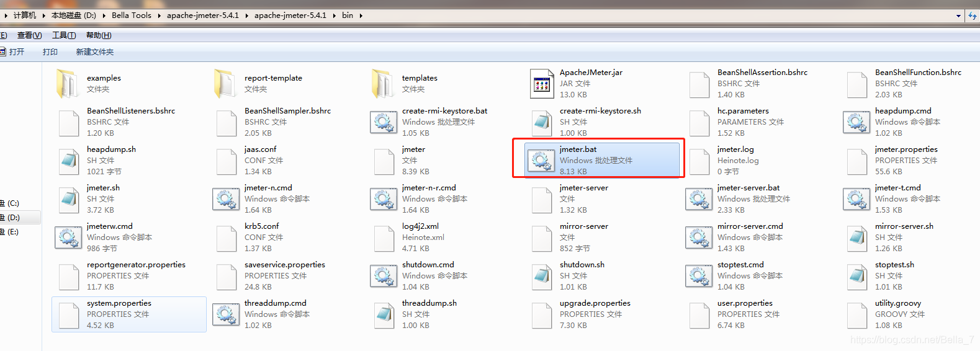The width and height of the screenshot is (980, 351).
Task: Click the shutdown.cmd file icon
Action: (383, 277)
